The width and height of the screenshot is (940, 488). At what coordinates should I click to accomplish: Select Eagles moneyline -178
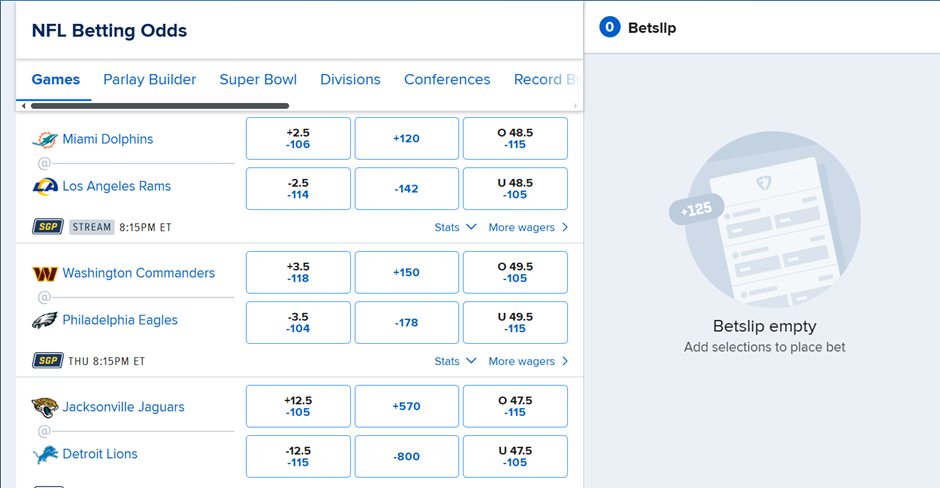pyautogui.click(x=406, y=323)
